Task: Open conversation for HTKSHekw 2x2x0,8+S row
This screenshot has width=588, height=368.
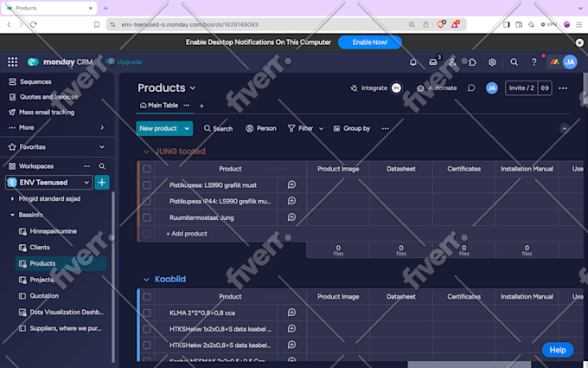Action: click(x=291, y=345)
